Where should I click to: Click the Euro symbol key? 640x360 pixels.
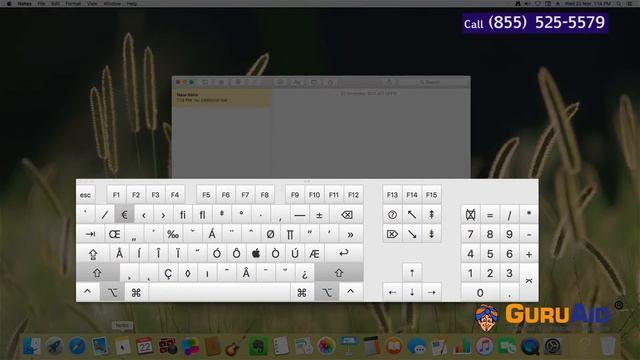[124, 214]
